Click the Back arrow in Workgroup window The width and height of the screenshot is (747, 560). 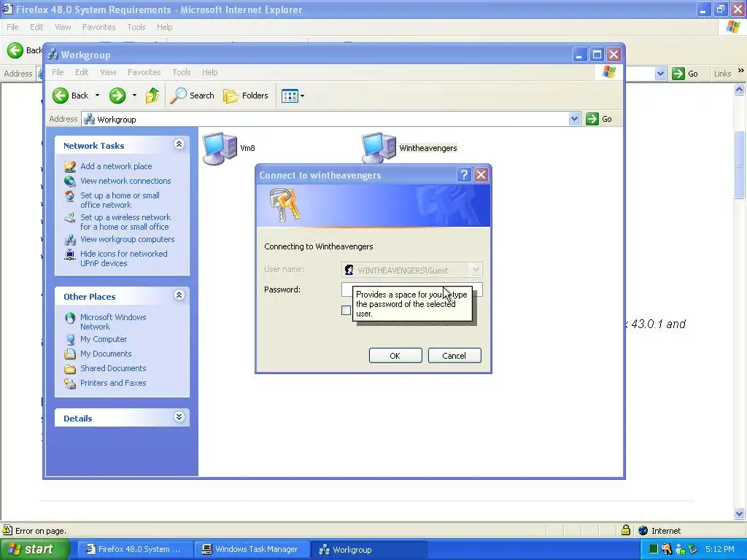click(x=61, y=96)
